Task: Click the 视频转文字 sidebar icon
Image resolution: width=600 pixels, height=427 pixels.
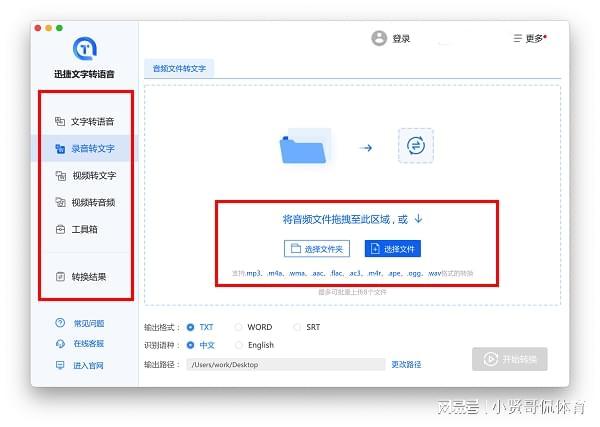Action: tap(61, 176)
